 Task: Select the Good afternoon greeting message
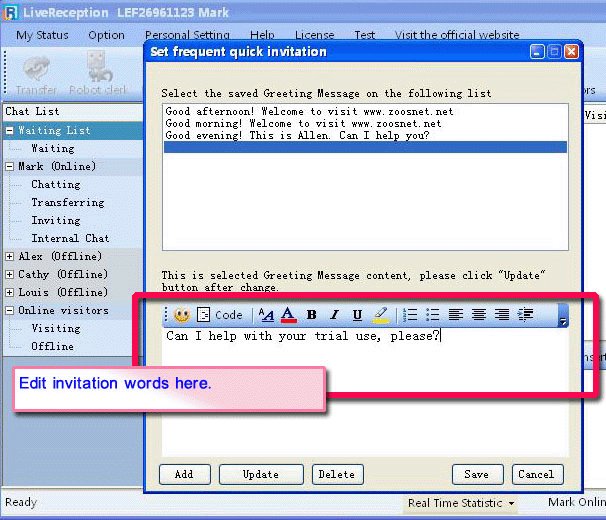tap(365, 112)
